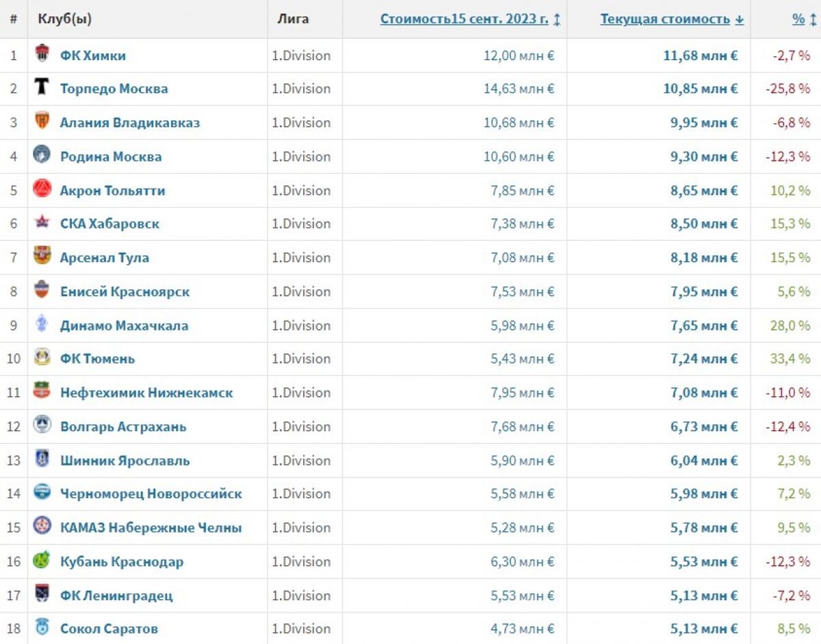Click the Динамо Махачкала club crest

click(42, 324)
